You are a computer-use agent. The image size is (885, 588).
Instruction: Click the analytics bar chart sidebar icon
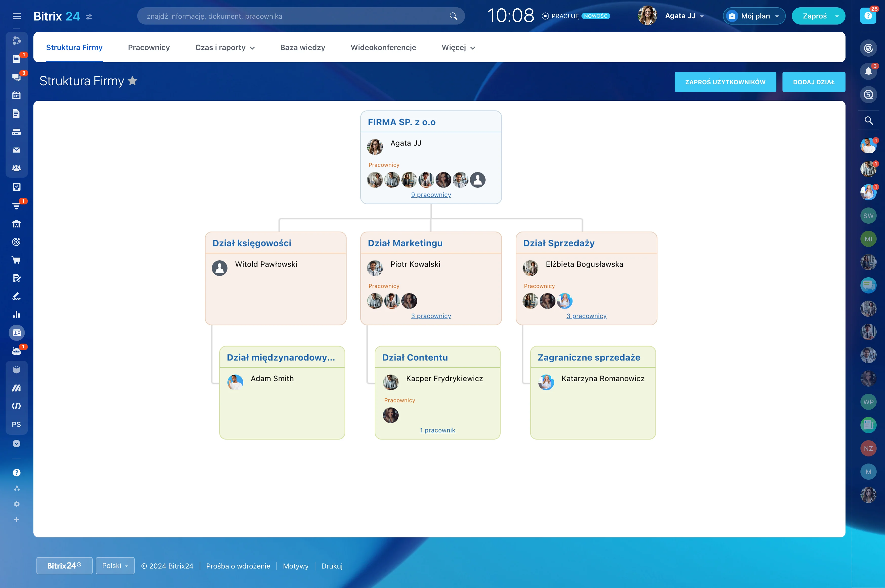[16, 315]
